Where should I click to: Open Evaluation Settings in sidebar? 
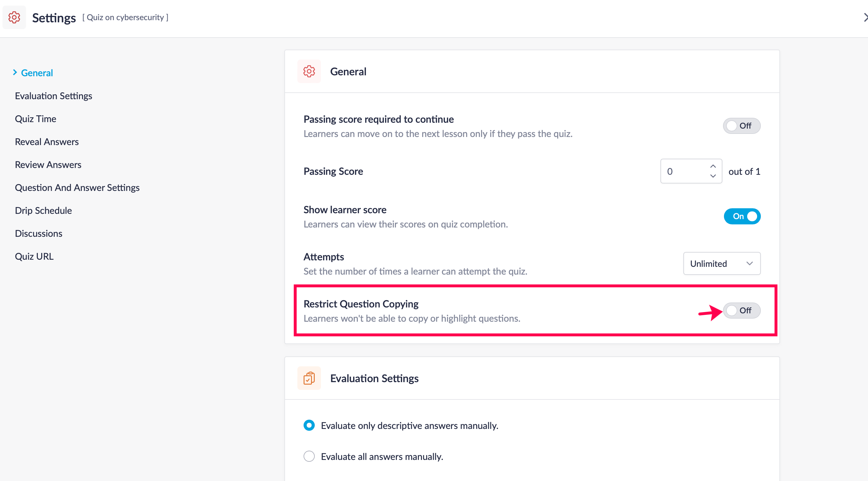(53, 96)
